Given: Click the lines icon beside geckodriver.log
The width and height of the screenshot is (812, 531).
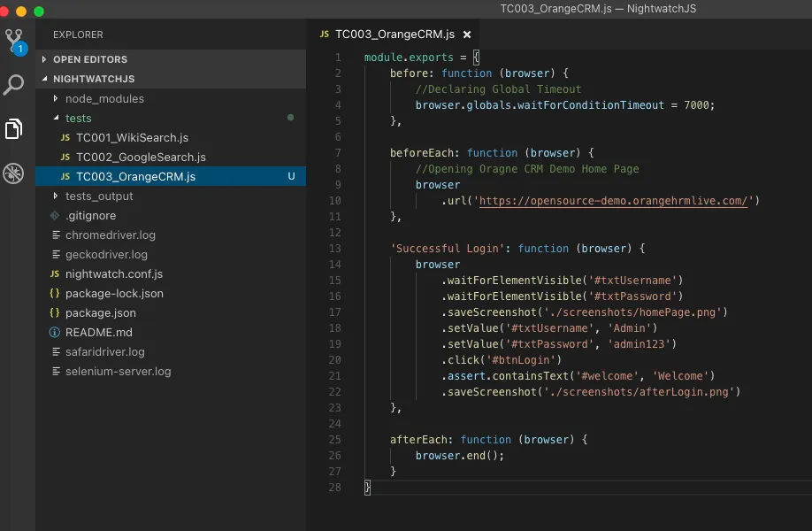Looking at the screenshot, I should [56, 254].
